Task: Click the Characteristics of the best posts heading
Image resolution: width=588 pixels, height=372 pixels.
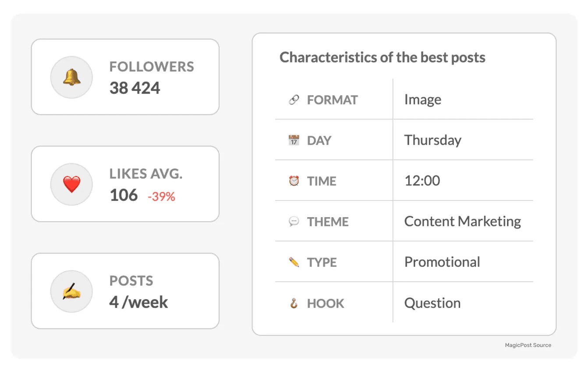Action: pyautogui.click(x=383, y=57)
